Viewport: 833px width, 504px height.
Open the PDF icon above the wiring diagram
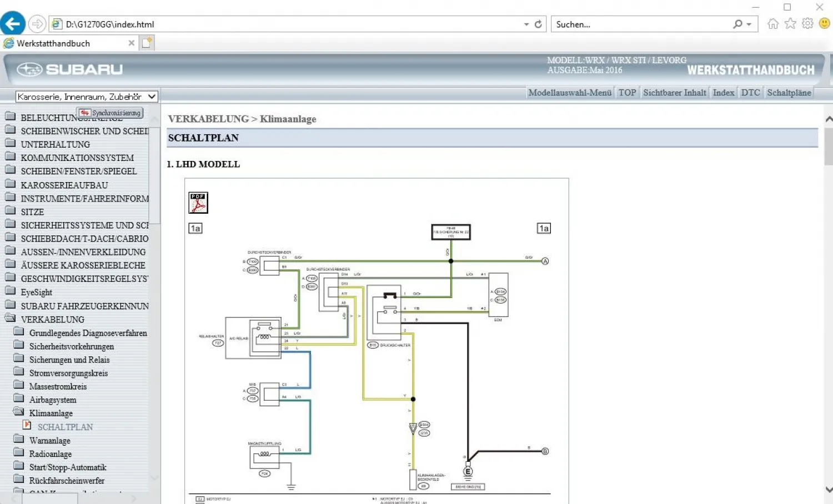point(198,203)
